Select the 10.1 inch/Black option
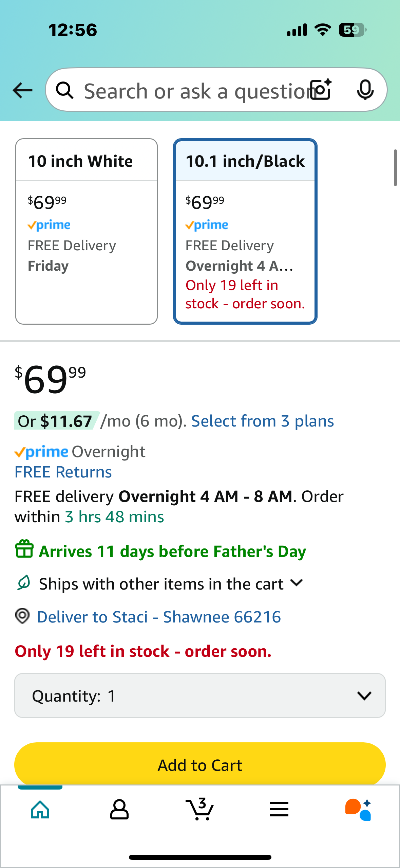This screenshot has height=868, width=400. click(245, 231)
